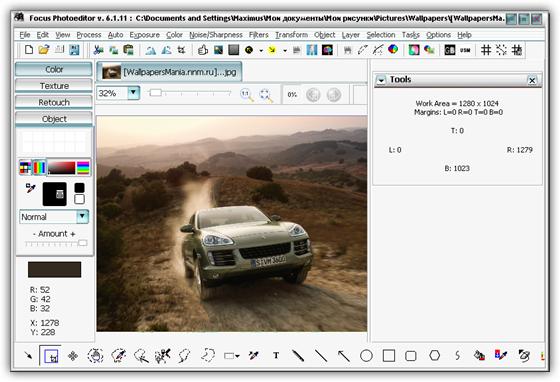Click the Amount slider track
The image size is (560, 382).
click(x=56, y=243)
